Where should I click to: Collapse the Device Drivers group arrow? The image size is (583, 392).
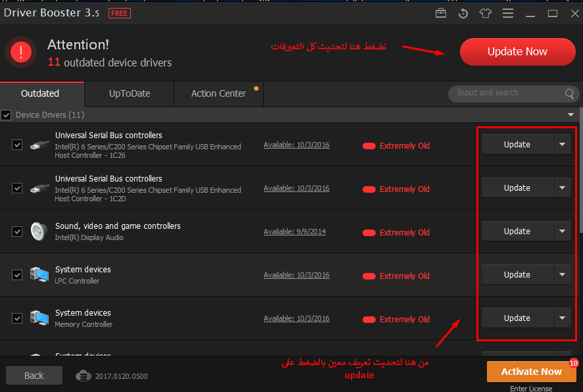point(570,115)
